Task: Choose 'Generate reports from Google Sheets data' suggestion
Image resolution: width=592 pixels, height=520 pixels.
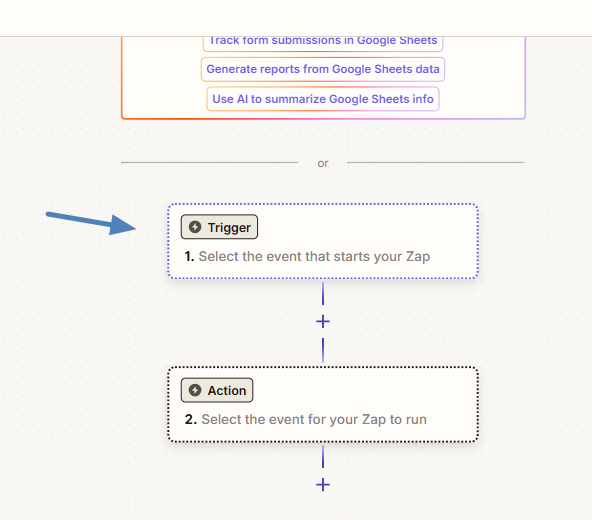Action: click(323, 69)
